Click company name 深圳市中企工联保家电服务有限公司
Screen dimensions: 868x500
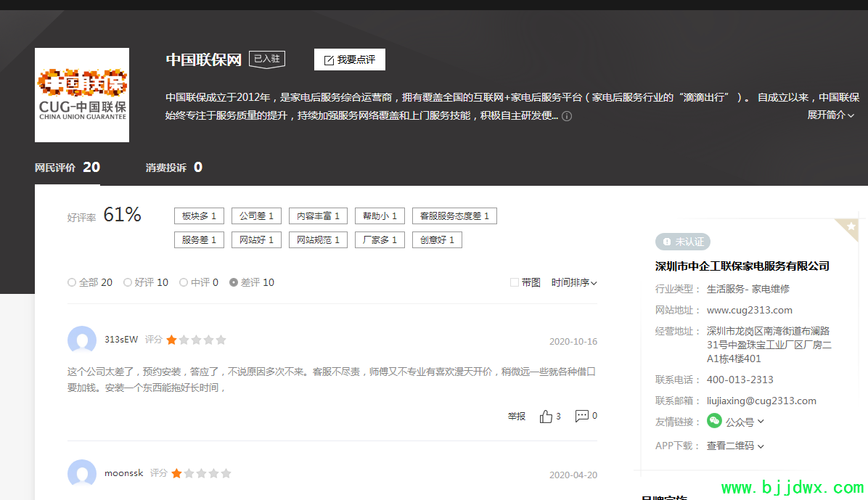click(742, 266)
